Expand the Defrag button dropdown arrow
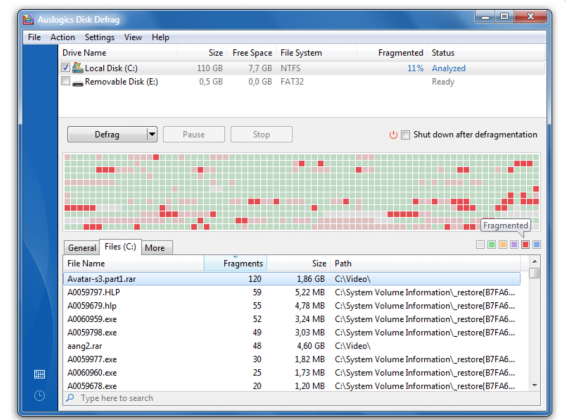566x420 pixels. 152,135
